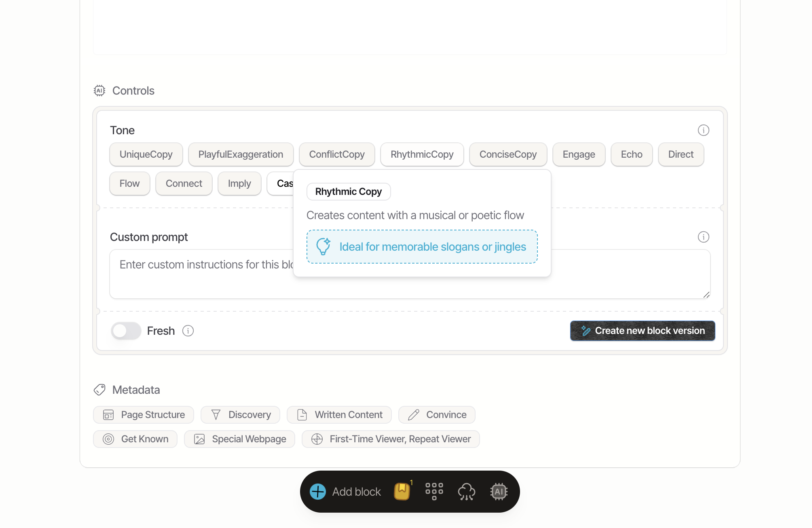Click the grid dots icon in bottom toolbar
The image size is (812, 528).
tap(434, 492)
